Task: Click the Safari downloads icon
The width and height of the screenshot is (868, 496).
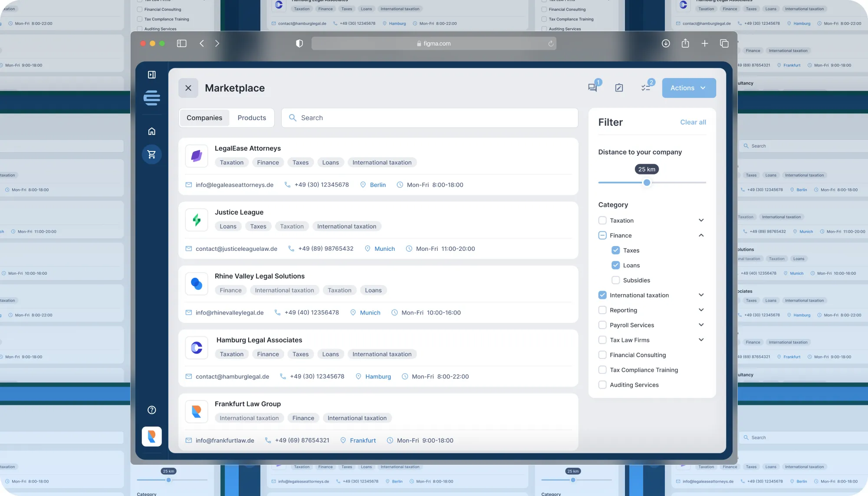Action: pos(666,43)
